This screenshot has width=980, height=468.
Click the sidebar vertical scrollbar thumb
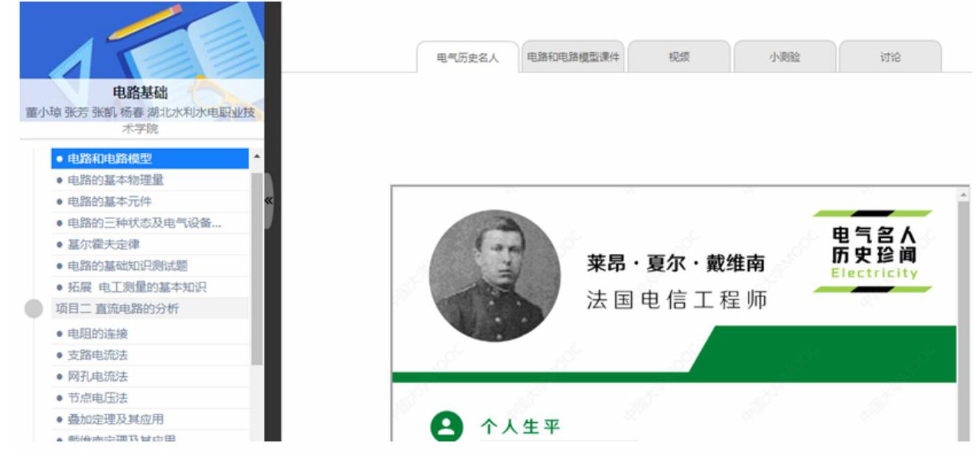pyautogui.click(x=257, y=268)
